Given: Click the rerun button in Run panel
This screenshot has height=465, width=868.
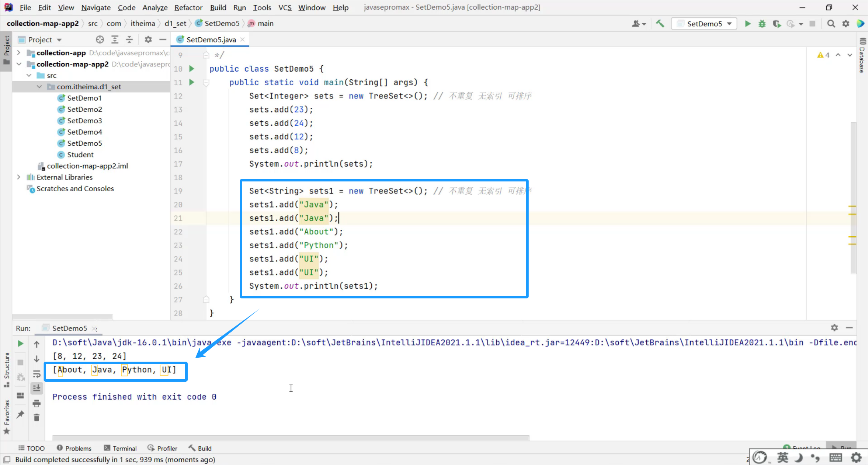Looking at the screenshot, I should tap(20, 344).
